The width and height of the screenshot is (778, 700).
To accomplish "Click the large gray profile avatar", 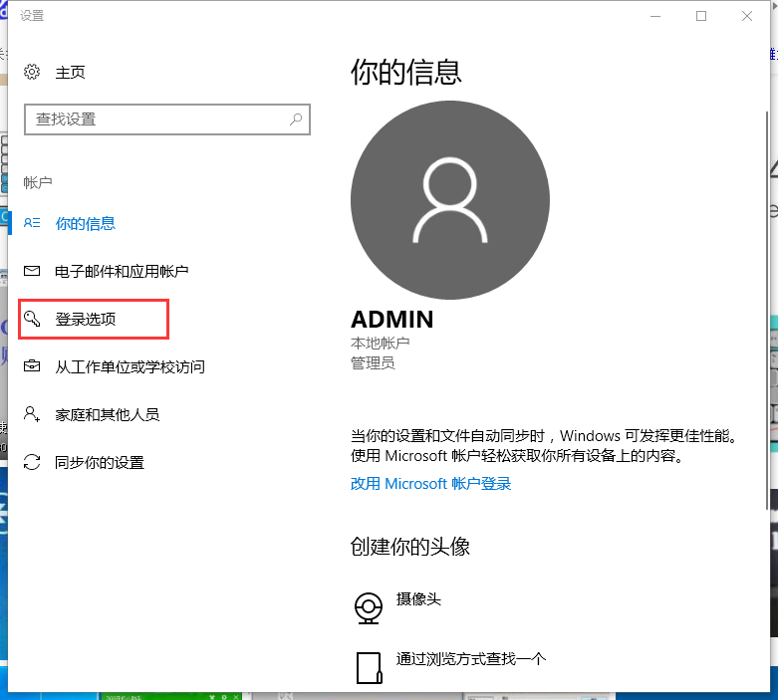I will point(449,200).
